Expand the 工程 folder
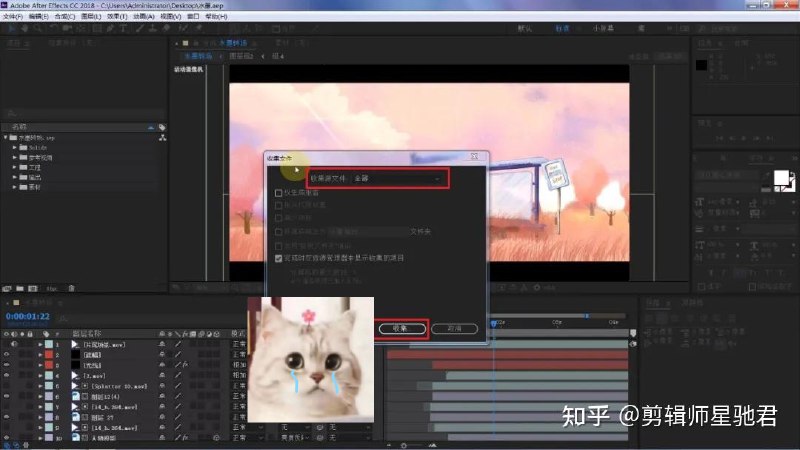800x450 pixels. pyautogui.click(x=15, y=167)
